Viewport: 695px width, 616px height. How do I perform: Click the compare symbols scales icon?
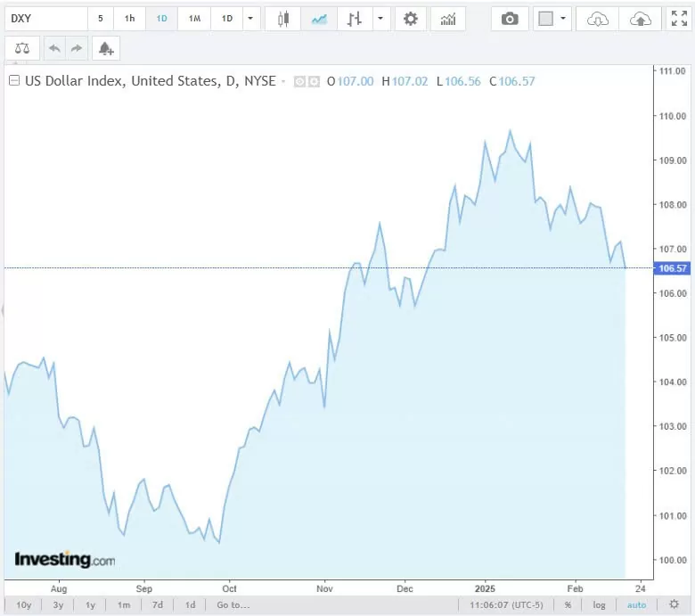click(21, 49)
